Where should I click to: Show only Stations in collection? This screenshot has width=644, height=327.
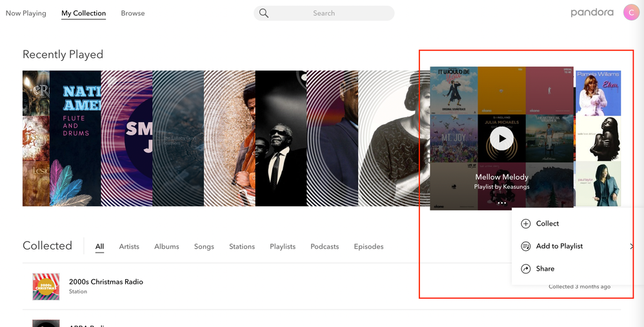[x=242, y=246]
